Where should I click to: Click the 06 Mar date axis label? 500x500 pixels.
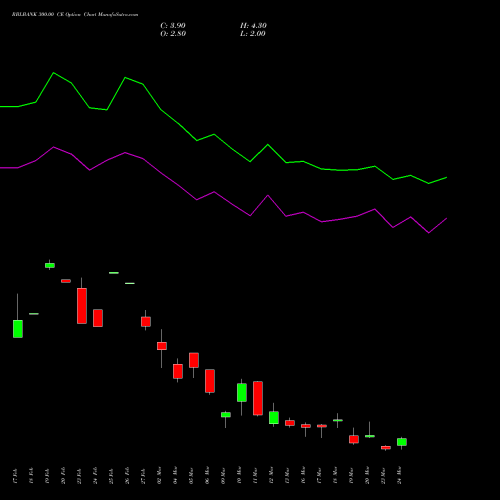[208, 475]
